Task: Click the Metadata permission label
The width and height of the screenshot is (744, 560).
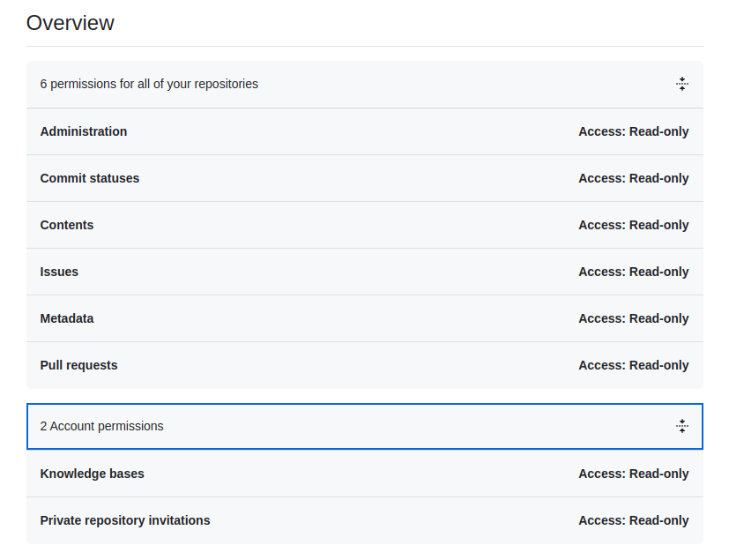Action: (x=67, y=318)
